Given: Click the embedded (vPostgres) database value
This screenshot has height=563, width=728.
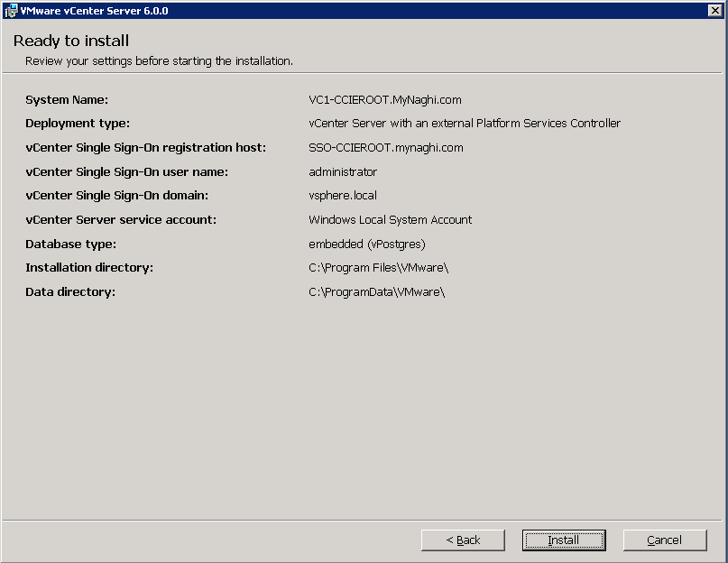Looking at the screenshot, I should click(x=366, y=244).
